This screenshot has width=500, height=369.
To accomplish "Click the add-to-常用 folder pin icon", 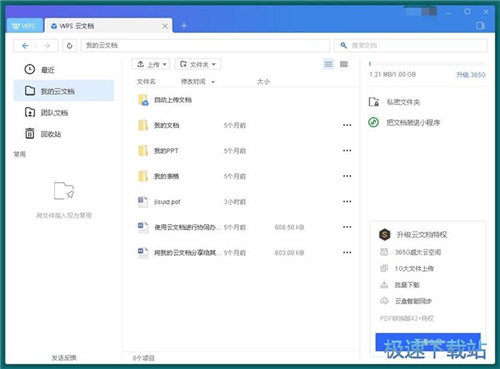I will pyautogui.click(x=64, y=191).
